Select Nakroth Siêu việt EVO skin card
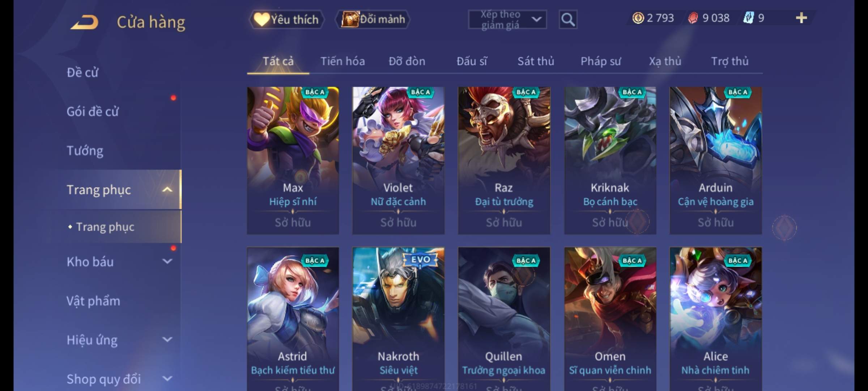 (x=398, y=319)
